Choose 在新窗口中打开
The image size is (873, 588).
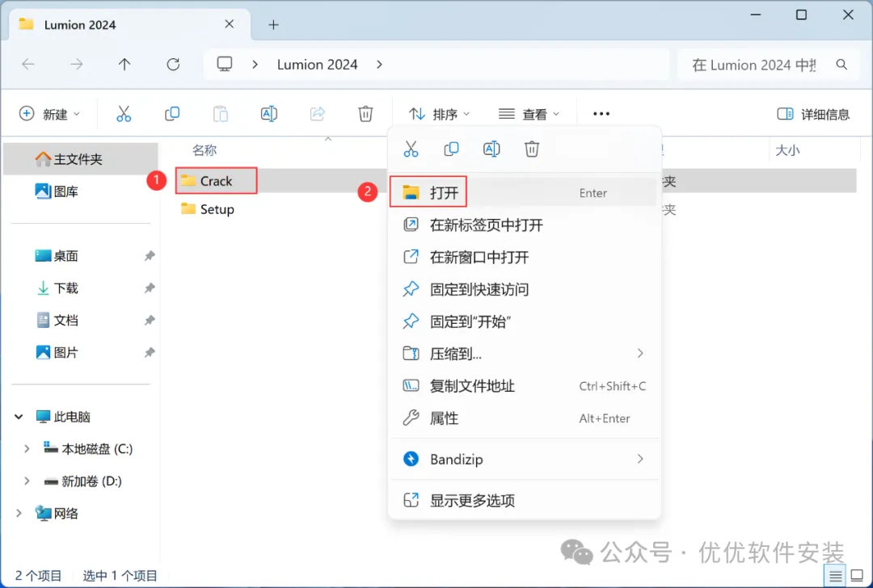coord(524,257)
